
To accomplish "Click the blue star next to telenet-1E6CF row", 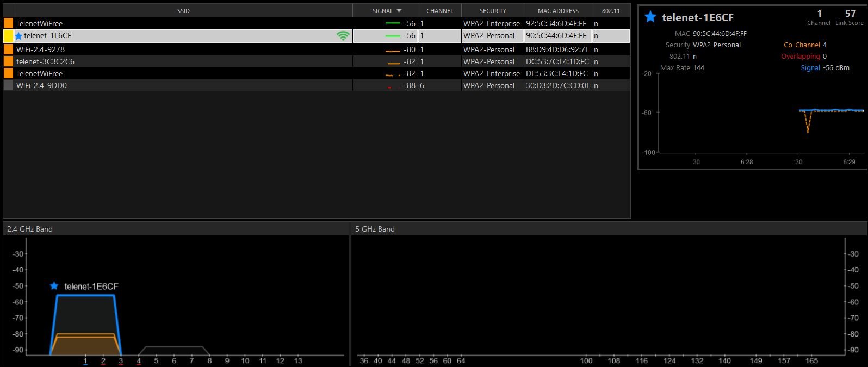I will coord(19,36).
